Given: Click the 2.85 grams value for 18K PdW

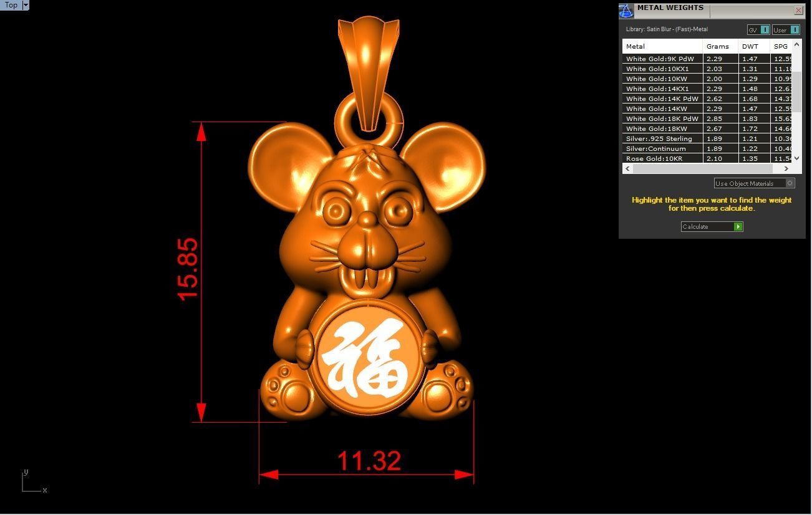Looking at the screenshot, I should point(714,118).
